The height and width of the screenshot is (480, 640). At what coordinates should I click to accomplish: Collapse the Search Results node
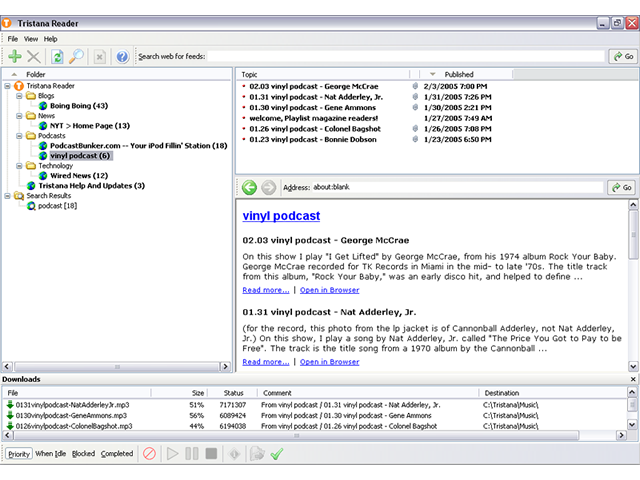pyautogui.click(x=7, y=196)
